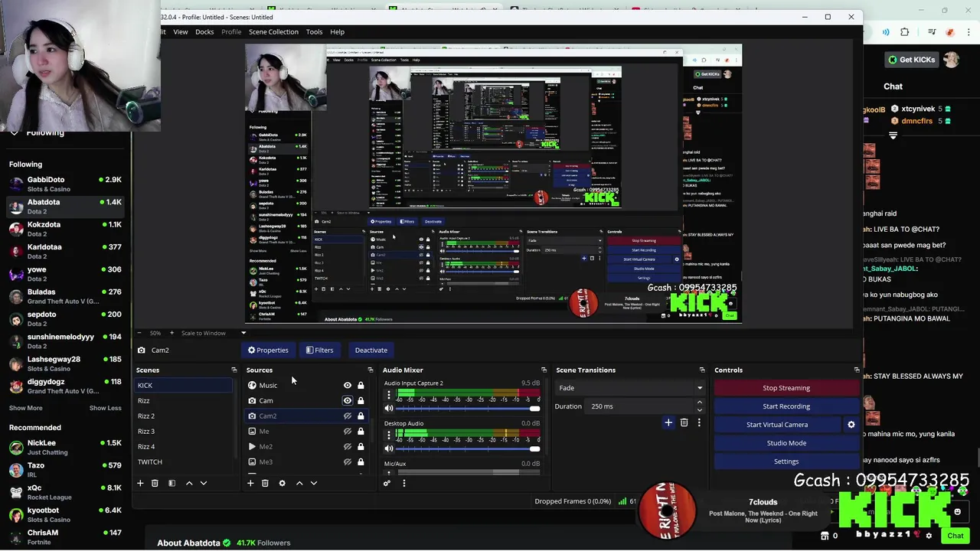Open Filters for Cam2 source
The width and height of the screenshot is (980, 551).
click(x=319, y=350)
